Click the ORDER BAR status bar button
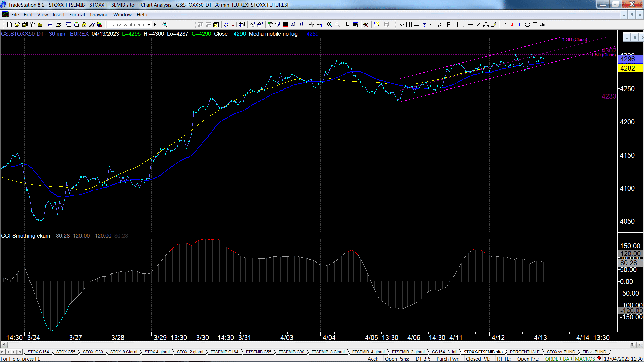 [x=559, y=359]
